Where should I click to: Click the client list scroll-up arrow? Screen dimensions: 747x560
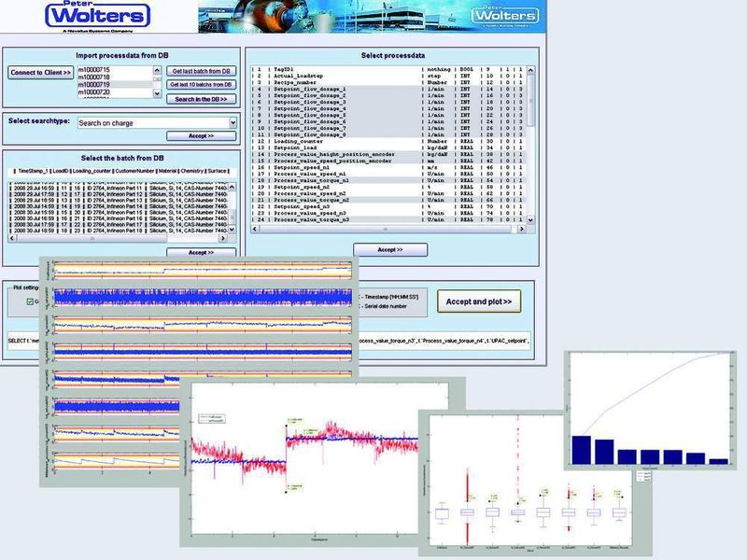coord(157,70)
